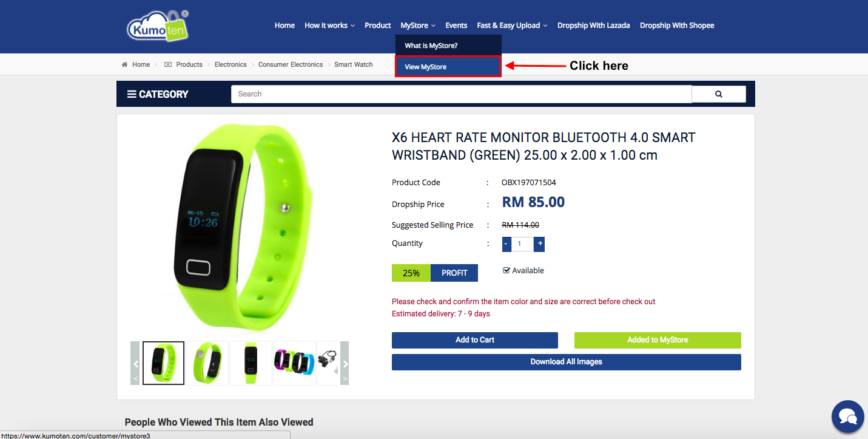The image size is (868, 439).
Task: Decrease quantity with the minus button
Action: click(506, 244)
